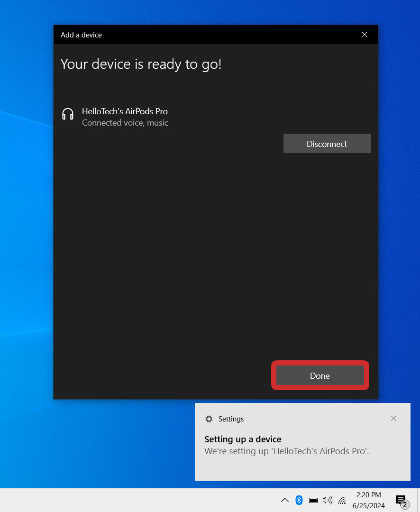Select the HelloTech's AirPods Pro device name
Image resolution: width=420 pixels, height=512 pixels.
tap(125, 111)
